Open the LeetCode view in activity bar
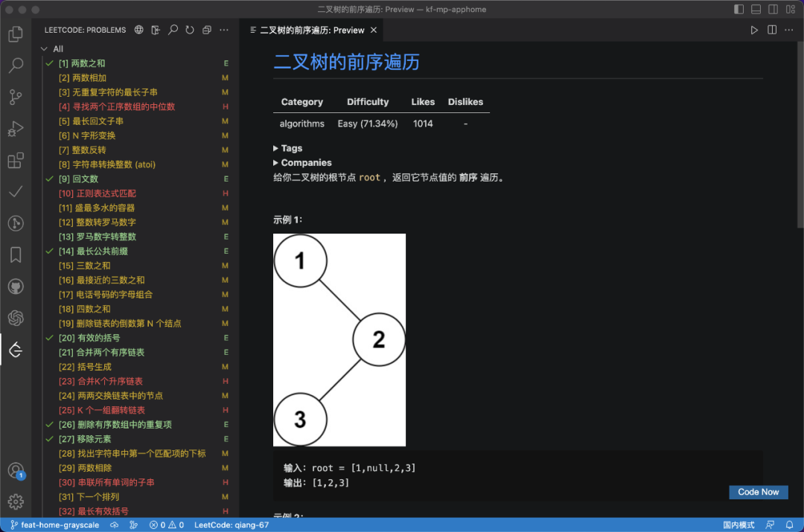 click(x=16, y=350)
